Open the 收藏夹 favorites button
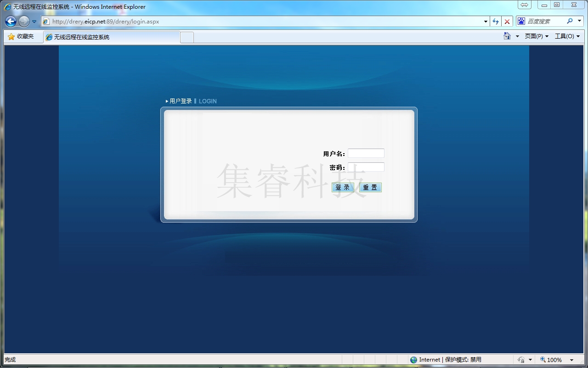The width and height of the screenshot is (588, 368). tap(21, 36)
